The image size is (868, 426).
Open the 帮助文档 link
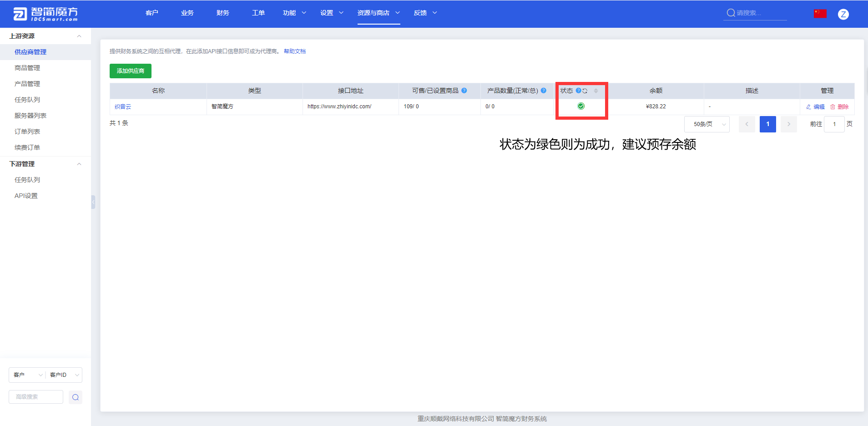click(x=295, y=51)
